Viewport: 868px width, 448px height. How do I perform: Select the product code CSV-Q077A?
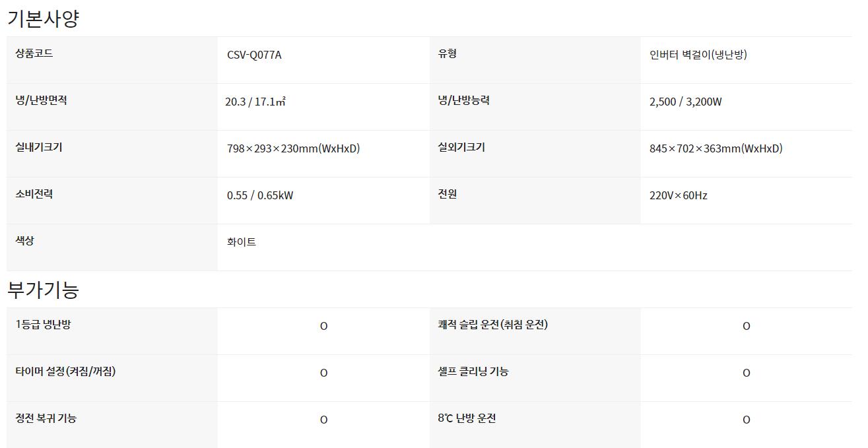254,55
